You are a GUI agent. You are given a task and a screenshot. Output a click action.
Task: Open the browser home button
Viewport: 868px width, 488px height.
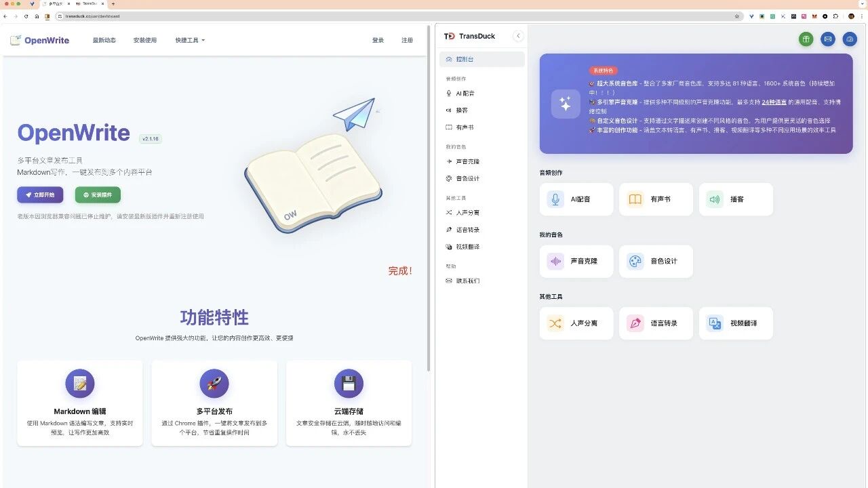pos(37,16)
